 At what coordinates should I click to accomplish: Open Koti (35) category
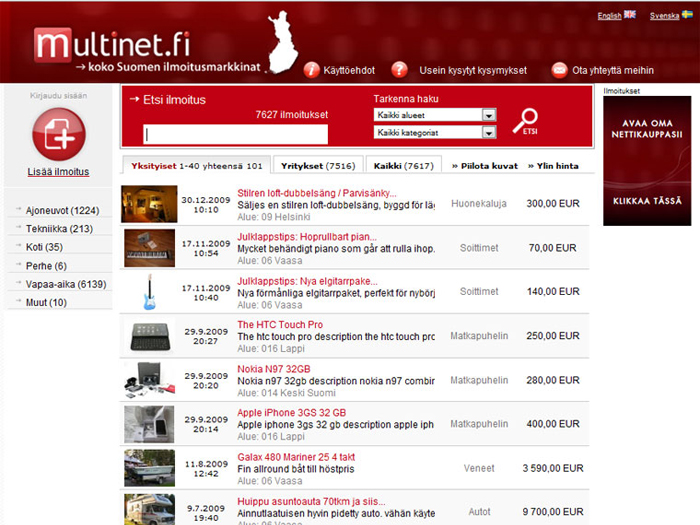click(44, 247)
